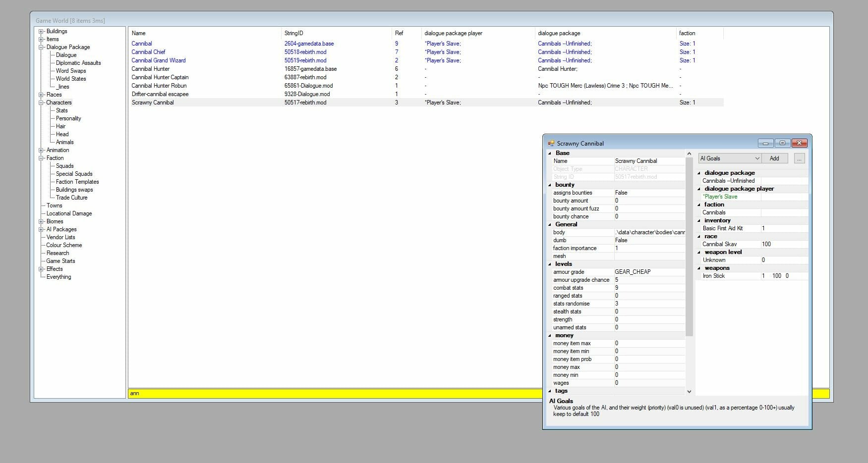Expand the AI Packages tree node
This screenshot has height=463, width=868.
point(41,229)
